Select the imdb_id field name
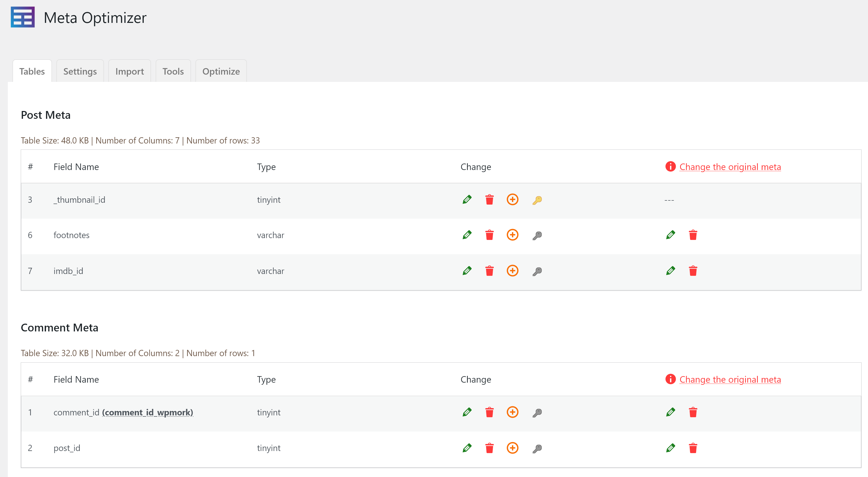868x477 pixels. click(x=68, y=271)
